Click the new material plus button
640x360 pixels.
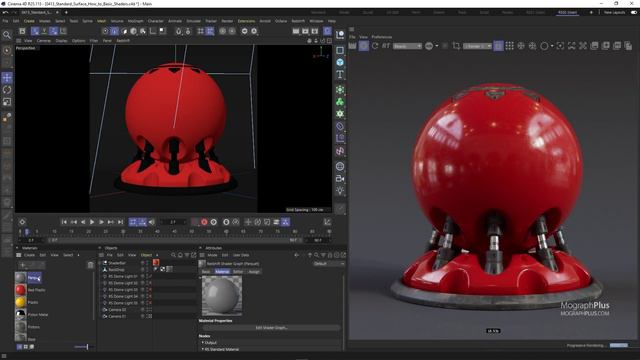(x=23, y=265)
